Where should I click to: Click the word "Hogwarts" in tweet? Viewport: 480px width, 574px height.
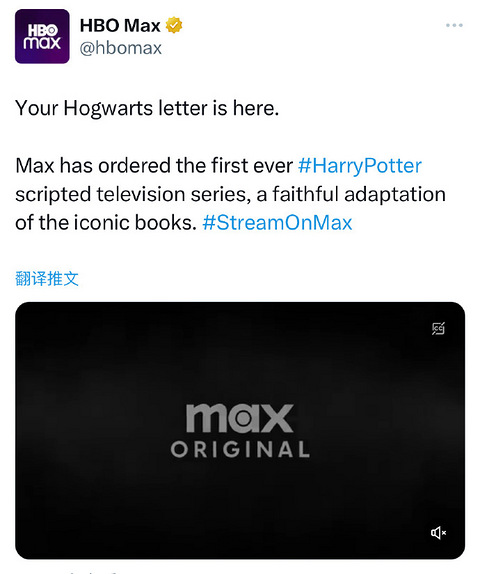pos(108,109)
